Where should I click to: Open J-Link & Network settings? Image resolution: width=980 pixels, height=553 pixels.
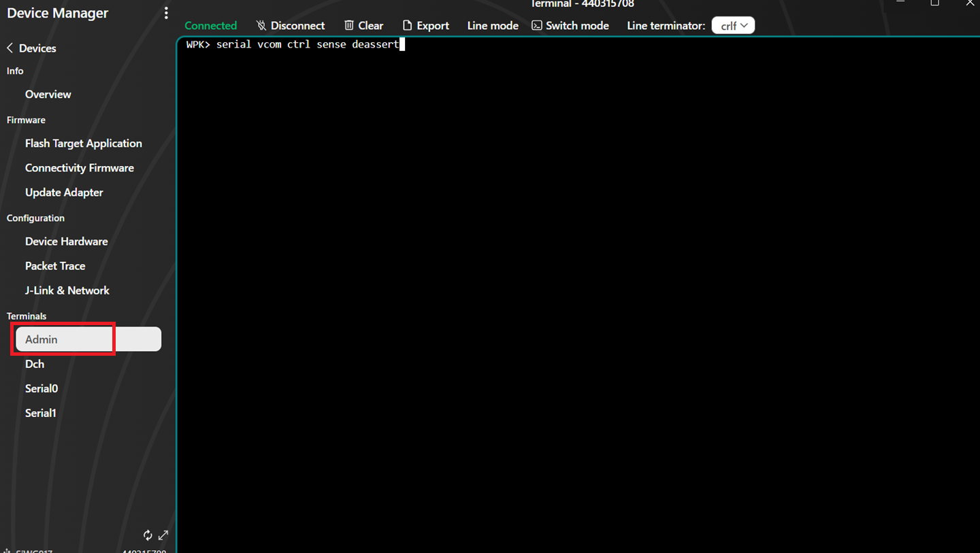[67, 290]
